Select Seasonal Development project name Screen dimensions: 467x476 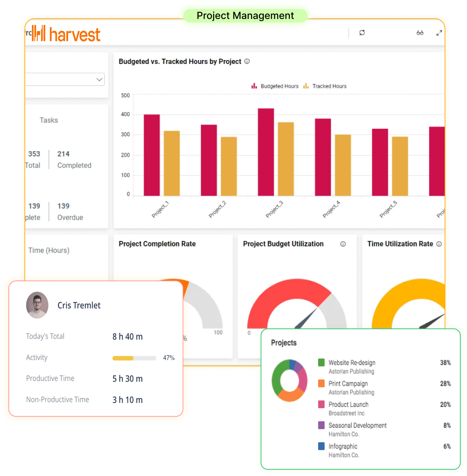coord(357,425)
